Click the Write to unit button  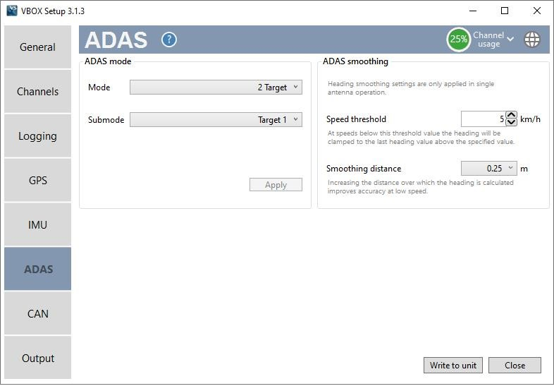point(453,365)
